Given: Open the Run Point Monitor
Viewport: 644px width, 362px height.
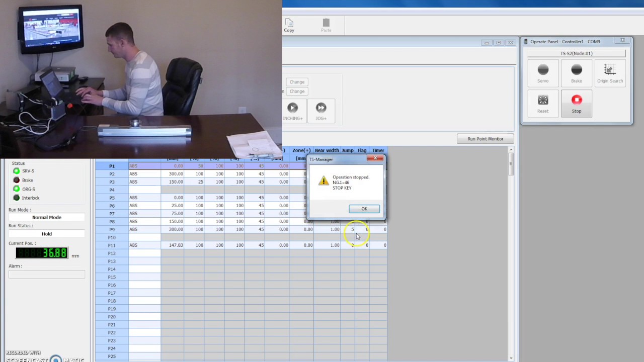Looking at the screenshot, I should pos(485,139).
